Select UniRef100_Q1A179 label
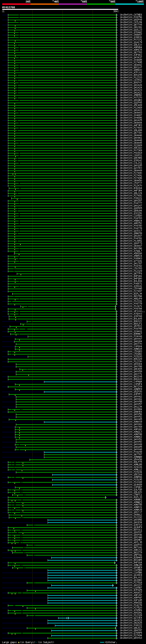146x644 pixels. 131,42
